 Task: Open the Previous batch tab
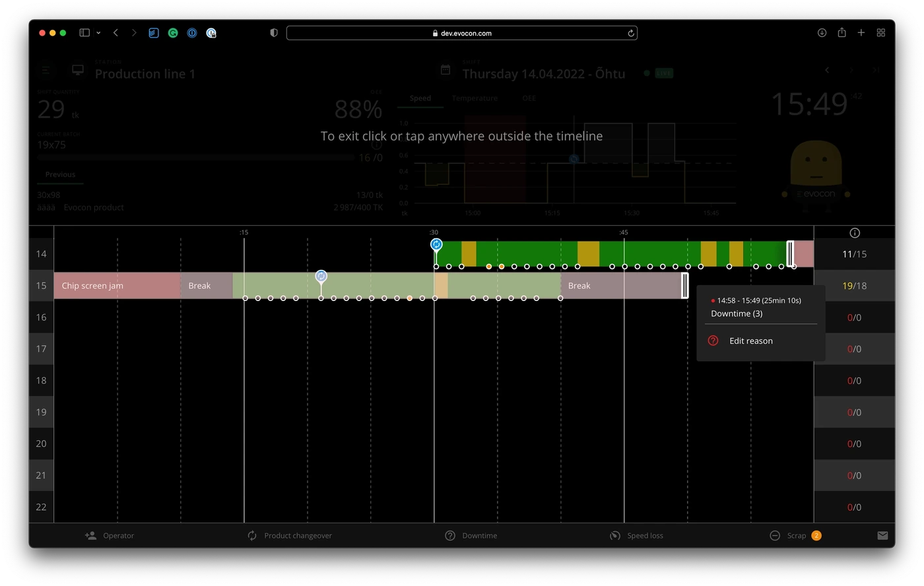point(60,175)
